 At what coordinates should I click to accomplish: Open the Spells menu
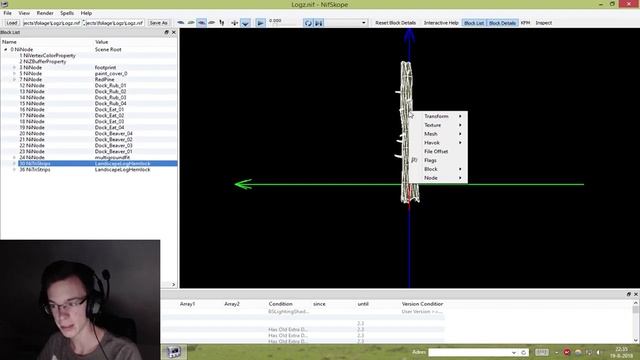67,13
